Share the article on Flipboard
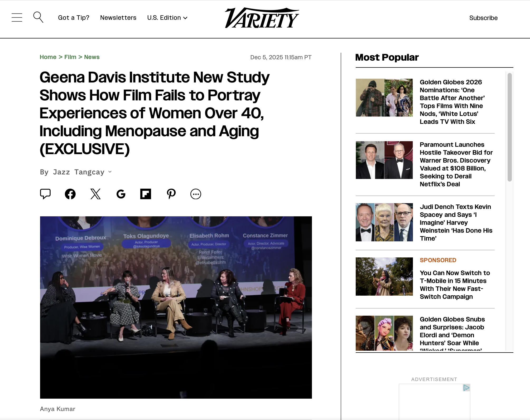The image size is (530, 420). (x=146, y=194)
